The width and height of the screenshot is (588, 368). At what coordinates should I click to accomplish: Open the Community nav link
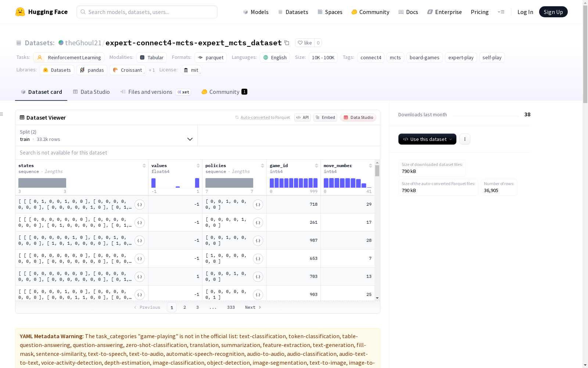(x=370, y=12)
